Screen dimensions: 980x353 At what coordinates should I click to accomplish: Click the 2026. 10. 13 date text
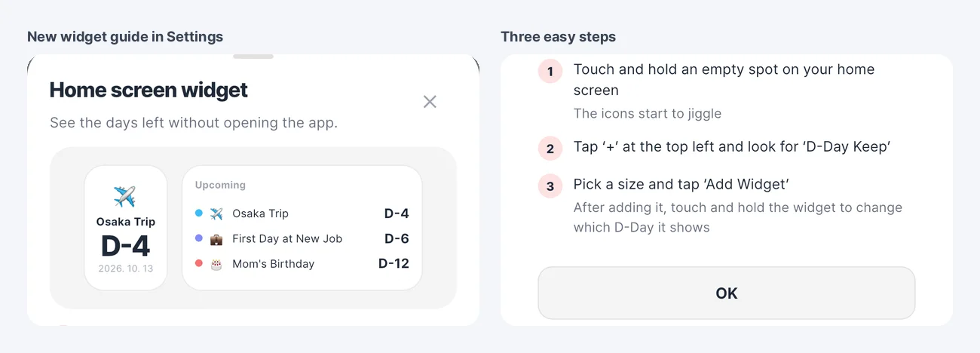126,269
